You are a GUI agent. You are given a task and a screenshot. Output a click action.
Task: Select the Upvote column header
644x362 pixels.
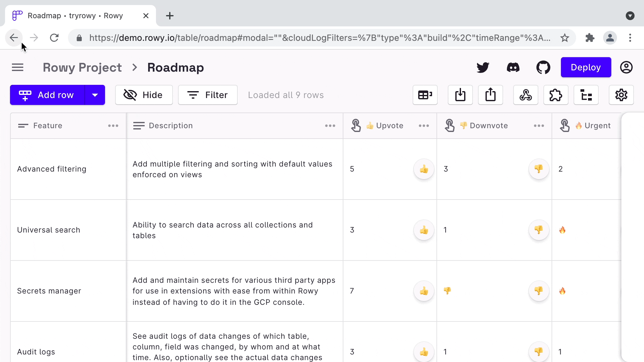pyautogui.click(x=390, y=126)
